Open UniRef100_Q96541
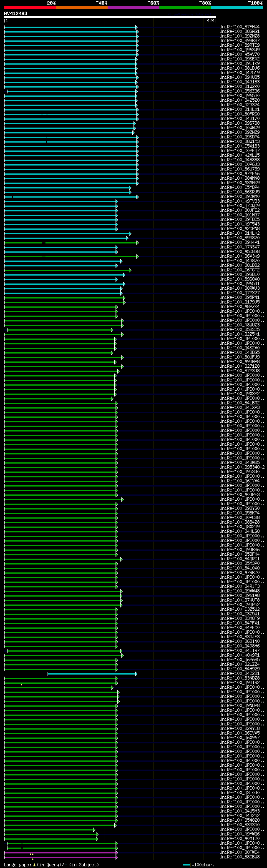This screenshot has width=267, height=868. pyautogui.click(x=239, y=283)
